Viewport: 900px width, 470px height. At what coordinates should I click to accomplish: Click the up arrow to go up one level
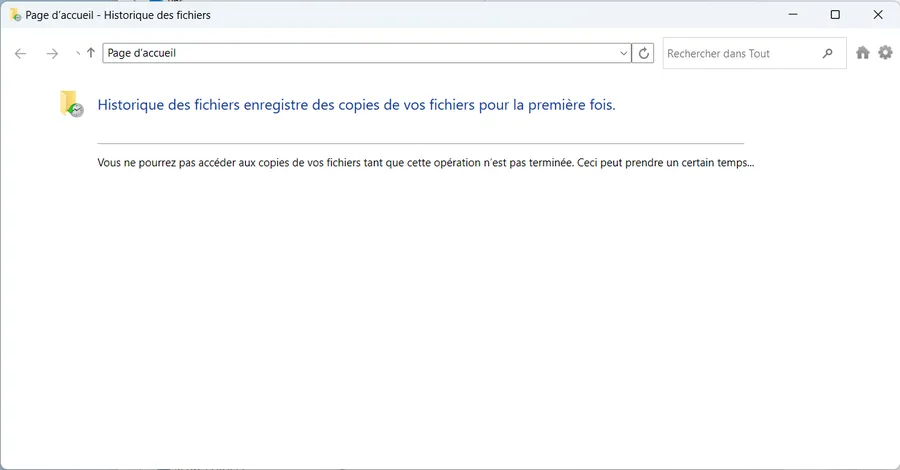pos(91,53)
